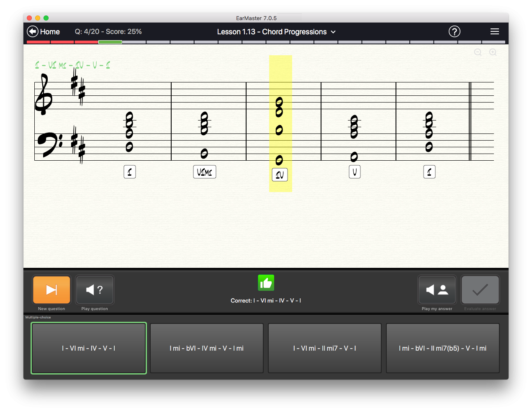The image size is (532, 413).
Task: Click the green segment of the progress bar
Action: click(x=110, y=42)
